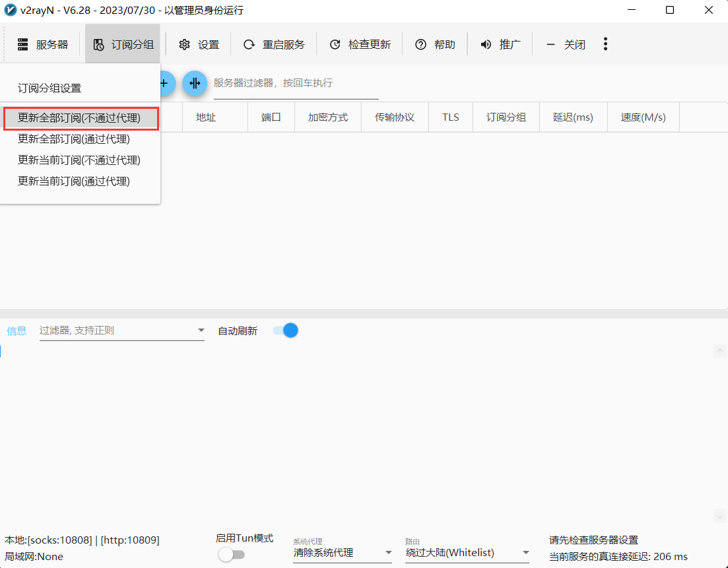This screenshot has width=728, height=568.
Task: Toggle the 自动刷新 auto-refresh switch
Action: pos(285,331)
